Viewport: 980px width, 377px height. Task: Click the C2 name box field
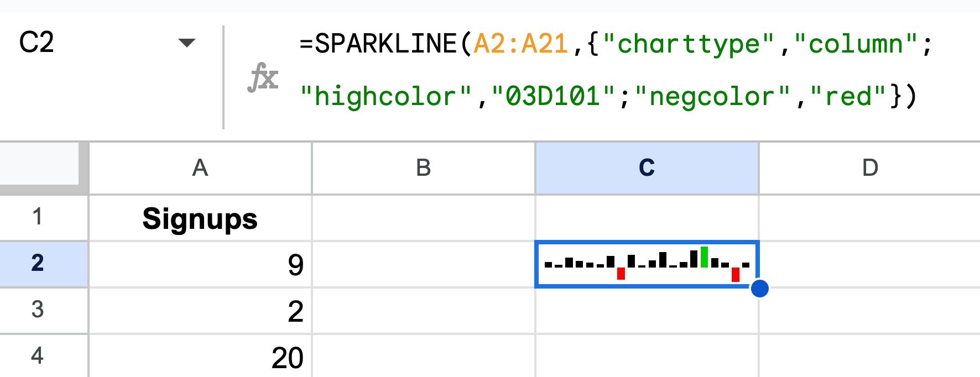coord(83,43)
